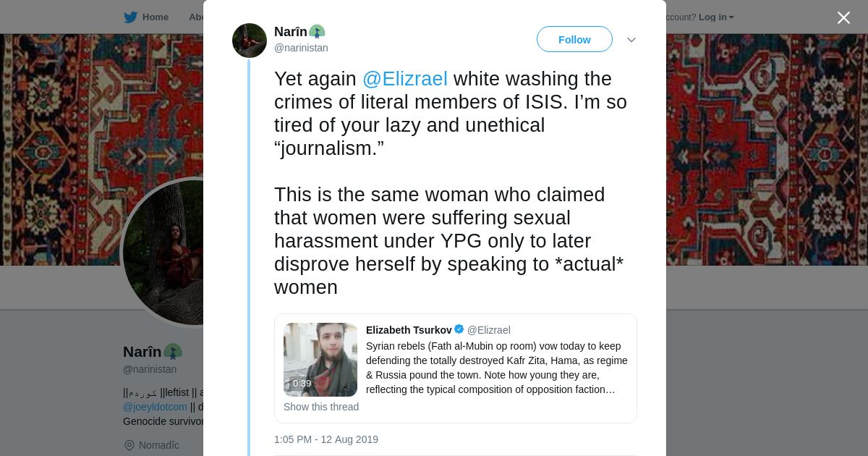Click the Narîn display name in tweet
This screenshot has height=456, width=868.
[x=291, y=32]
